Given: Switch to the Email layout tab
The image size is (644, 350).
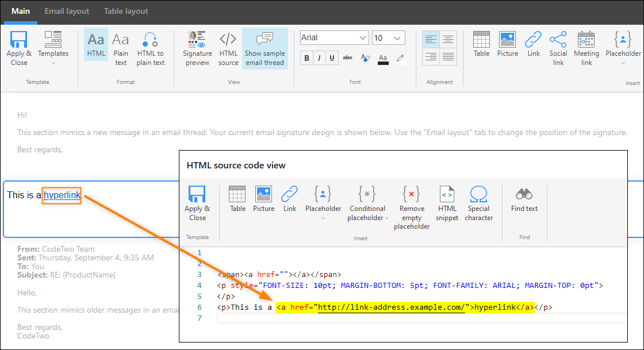Looking at the screenshot, I should click(x=66, y=10).
